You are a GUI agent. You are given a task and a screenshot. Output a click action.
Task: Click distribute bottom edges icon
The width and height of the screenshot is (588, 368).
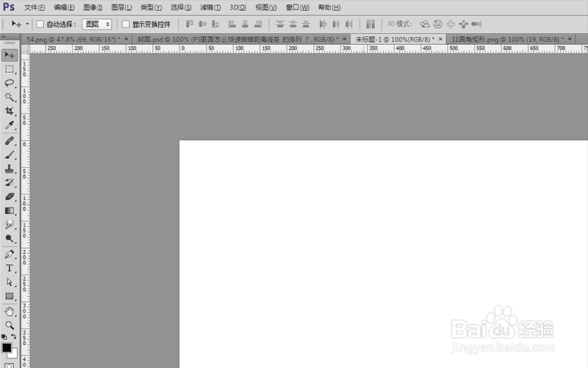point(306,24)
